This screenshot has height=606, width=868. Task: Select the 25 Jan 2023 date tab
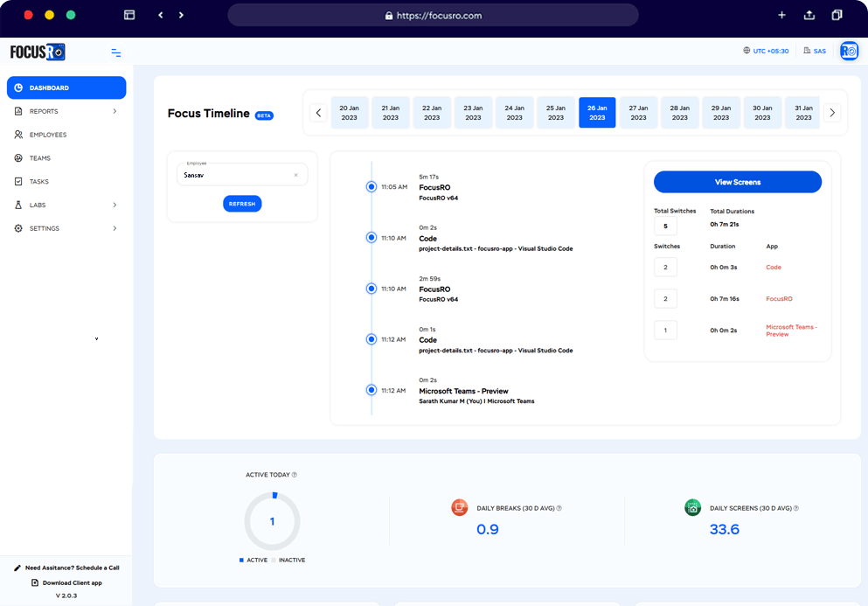click(556, 113)
